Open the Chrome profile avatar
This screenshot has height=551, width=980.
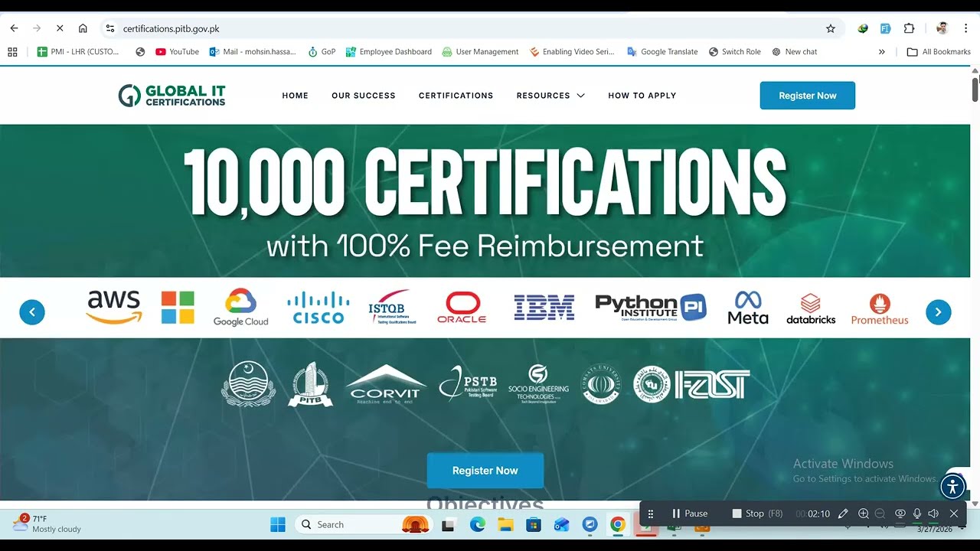(942, 28)
